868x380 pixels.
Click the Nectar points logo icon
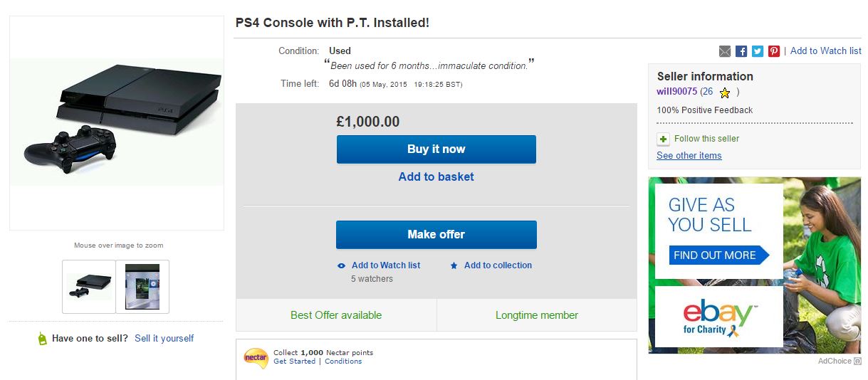[x=256, y=357]
